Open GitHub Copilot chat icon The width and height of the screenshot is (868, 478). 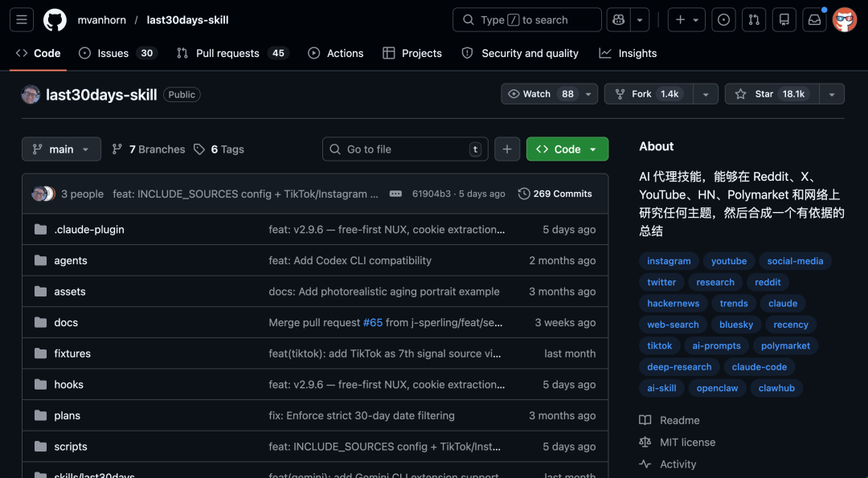[617, 19]
